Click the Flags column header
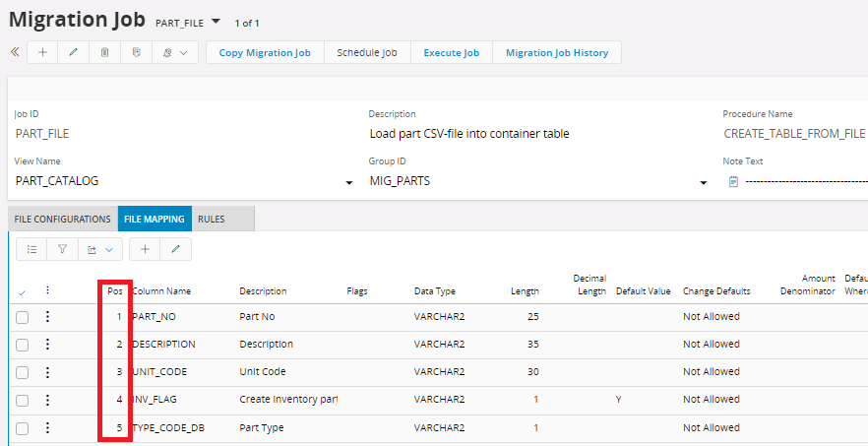The width and height of the screenshot is (868, 446). [x=357, y=290]
